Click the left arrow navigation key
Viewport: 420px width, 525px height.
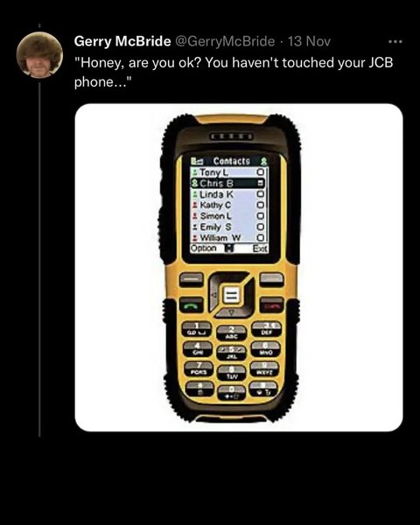click(215, 295)
